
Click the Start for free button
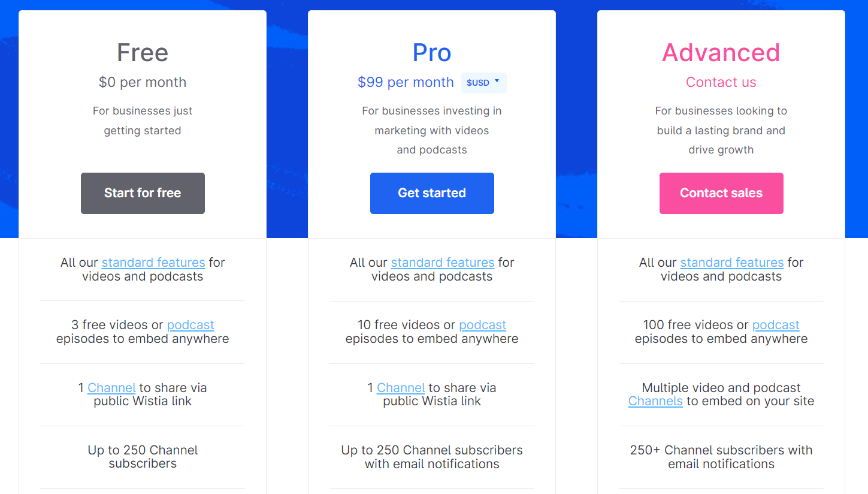pyautogui.click(x=143, y=193)
